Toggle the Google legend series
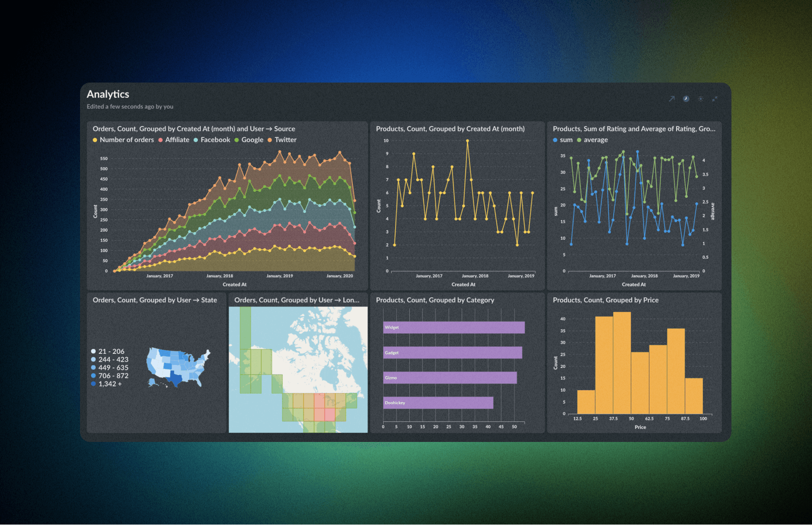This screenshot has width=812, height=525. click(249, 140)
